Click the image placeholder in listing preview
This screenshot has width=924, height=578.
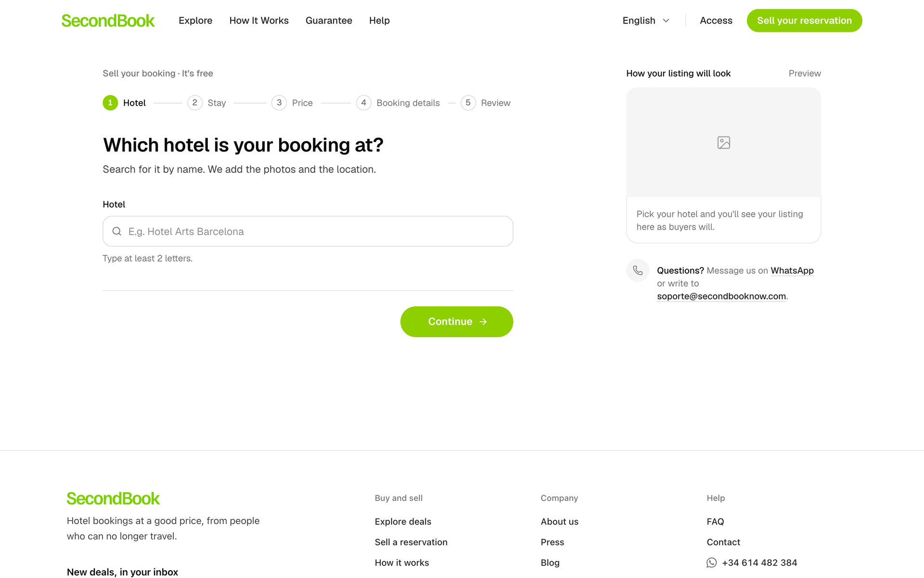[724, 143]
